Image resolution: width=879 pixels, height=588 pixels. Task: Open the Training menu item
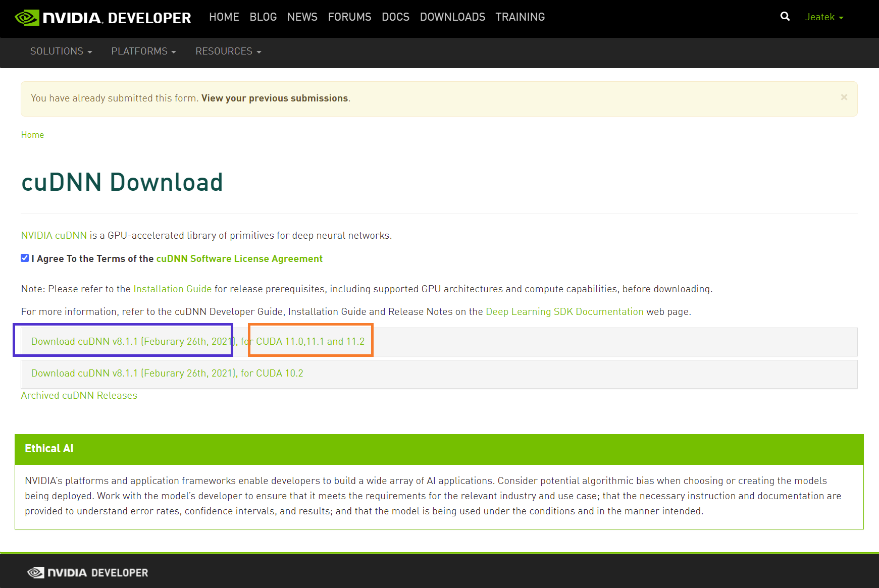520,17
